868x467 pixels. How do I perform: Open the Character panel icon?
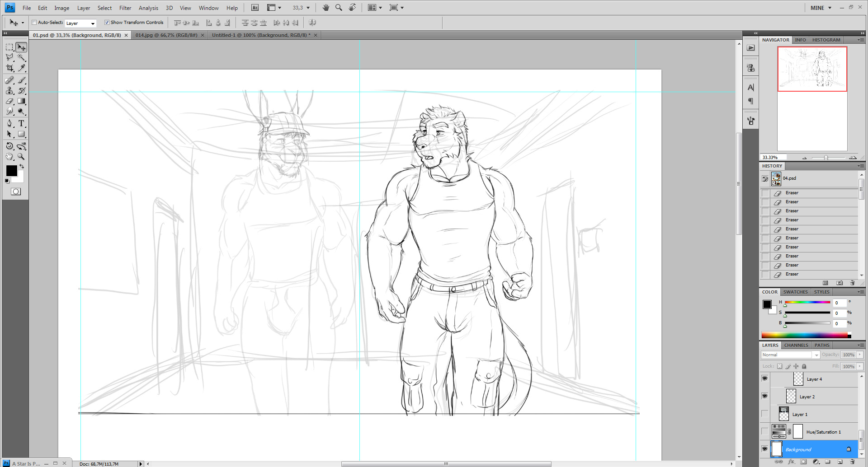click(x=751, y=87)
